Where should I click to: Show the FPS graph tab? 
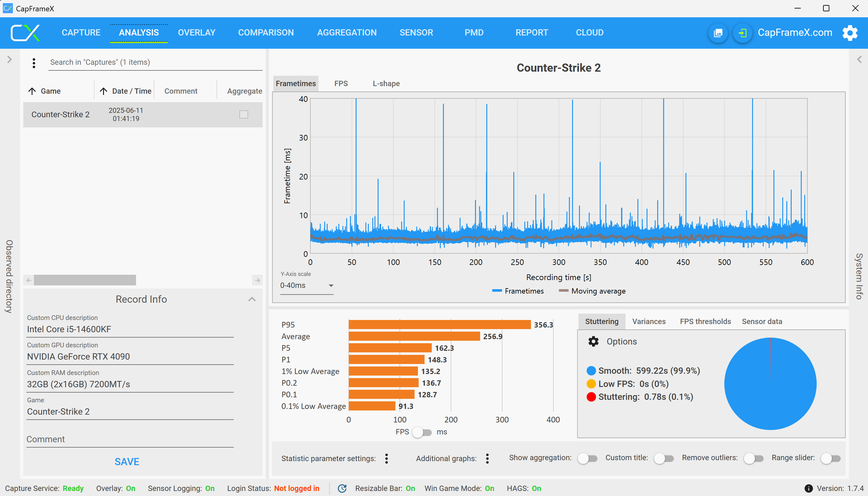click(x=341, y=84)
